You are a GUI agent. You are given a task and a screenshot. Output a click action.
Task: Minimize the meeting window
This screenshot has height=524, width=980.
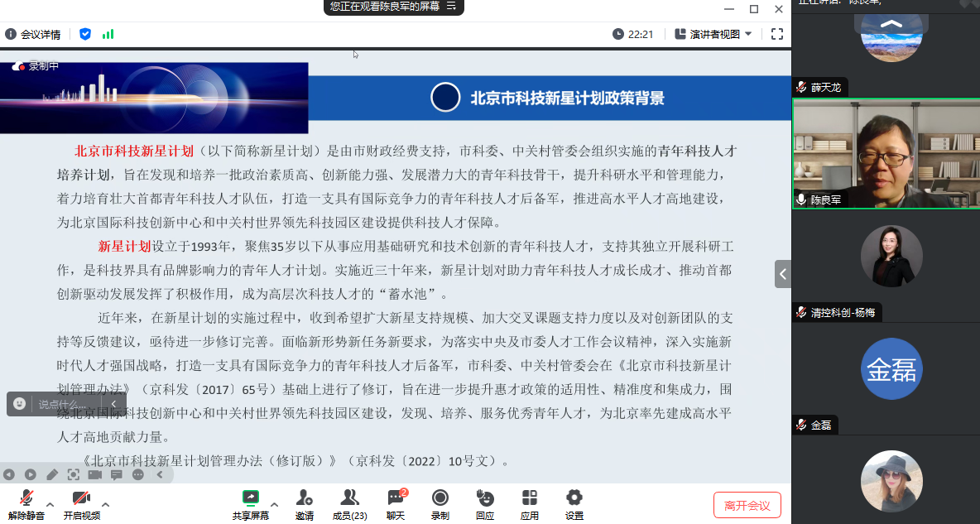[728, 9]
